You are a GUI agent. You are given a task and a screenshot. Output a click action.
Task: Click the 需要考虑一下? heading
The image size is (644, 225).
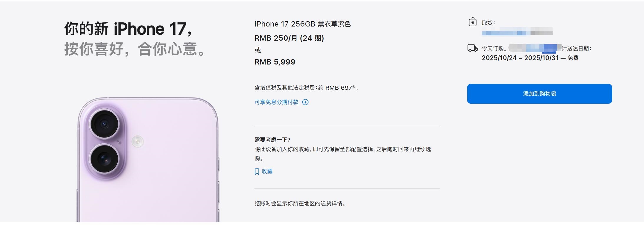(273, 140)
